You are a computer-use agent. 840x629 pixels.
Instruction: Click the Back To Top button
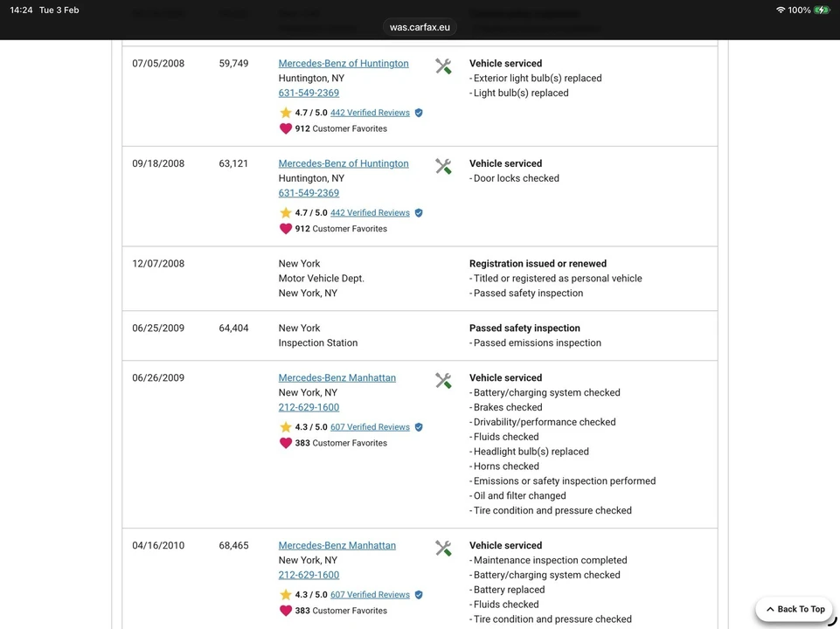tap(795, 609)
